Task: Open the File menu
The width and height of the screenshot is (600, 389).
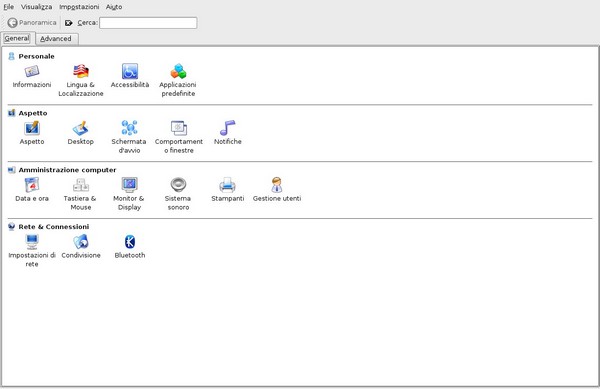Action: point(8,7)
